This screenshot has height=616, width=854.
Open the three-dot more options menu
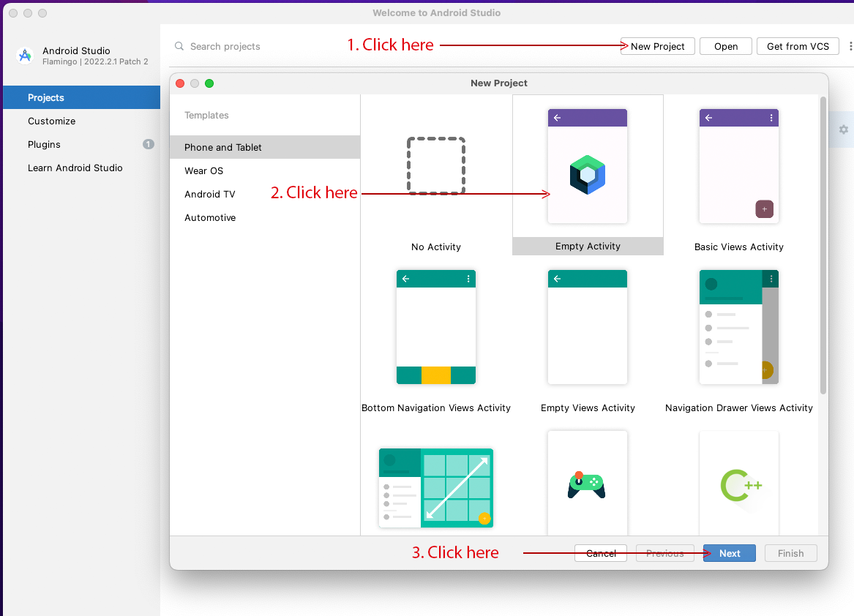[x=850, y=46]
